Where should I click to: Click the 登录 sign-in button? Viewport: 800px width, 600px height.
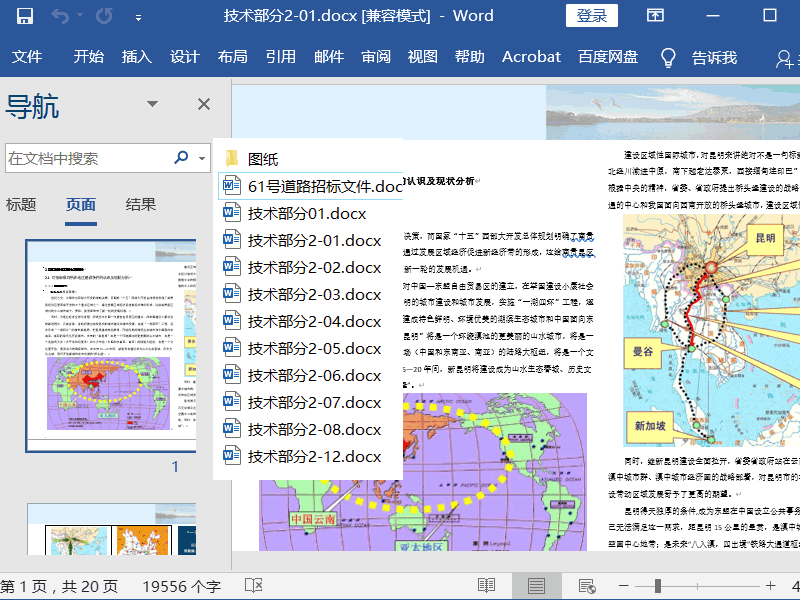coord(591,15)
